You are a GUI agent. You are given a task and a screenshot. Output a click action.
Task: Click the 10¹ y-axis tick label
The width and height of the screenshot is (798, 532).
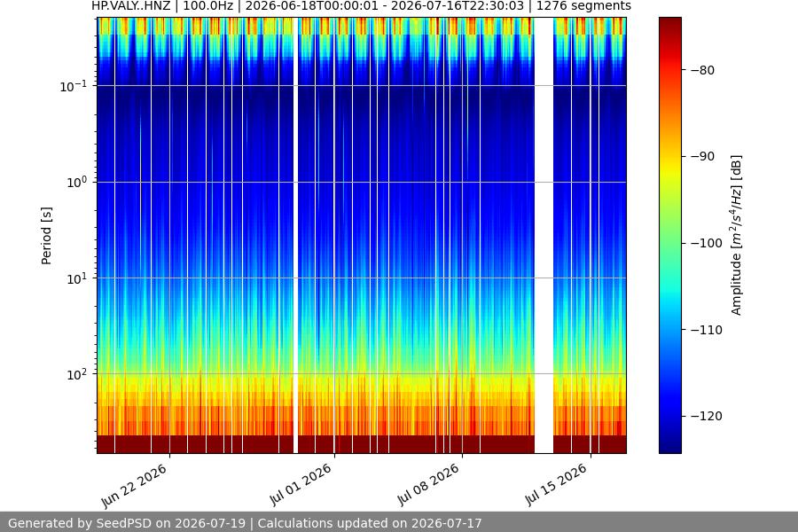(x=77, y=278)
